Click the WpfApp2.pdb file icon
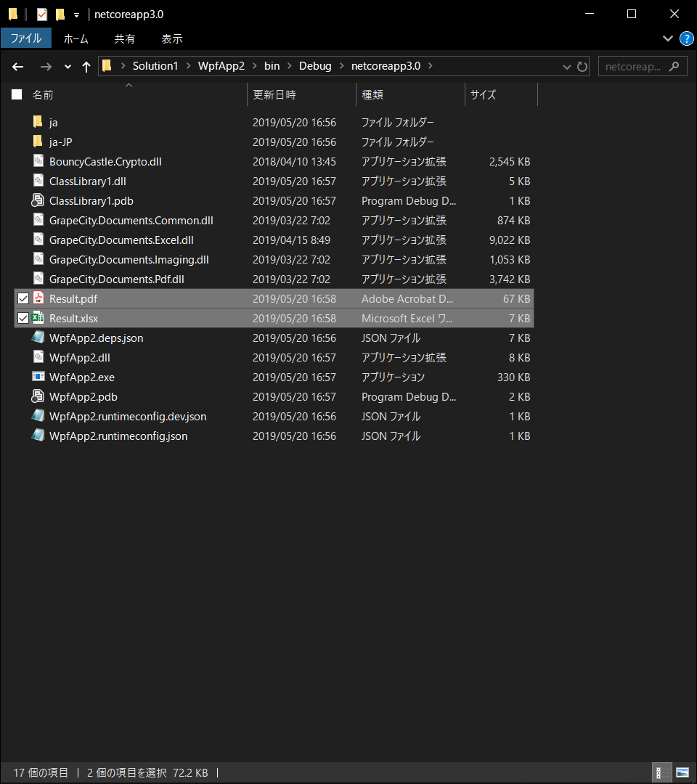Screen dimensions: 697x784 [x=38, y=396]
